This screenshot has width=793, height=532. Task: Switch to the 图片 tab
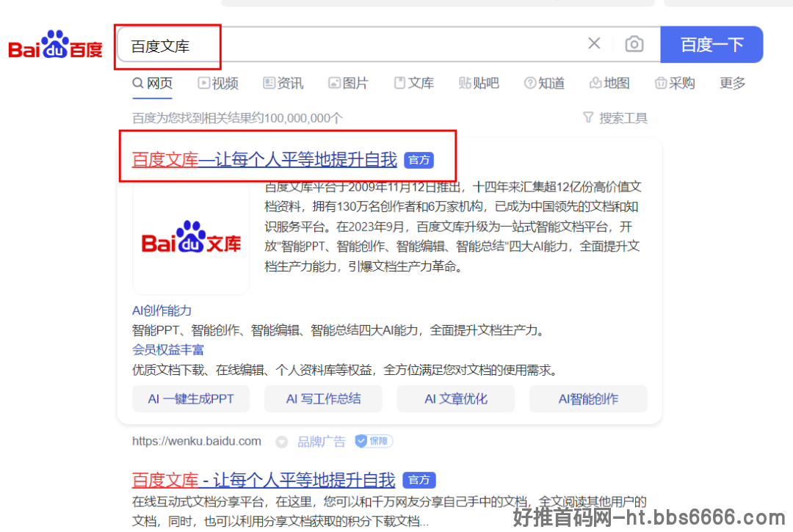click(349, 83)
